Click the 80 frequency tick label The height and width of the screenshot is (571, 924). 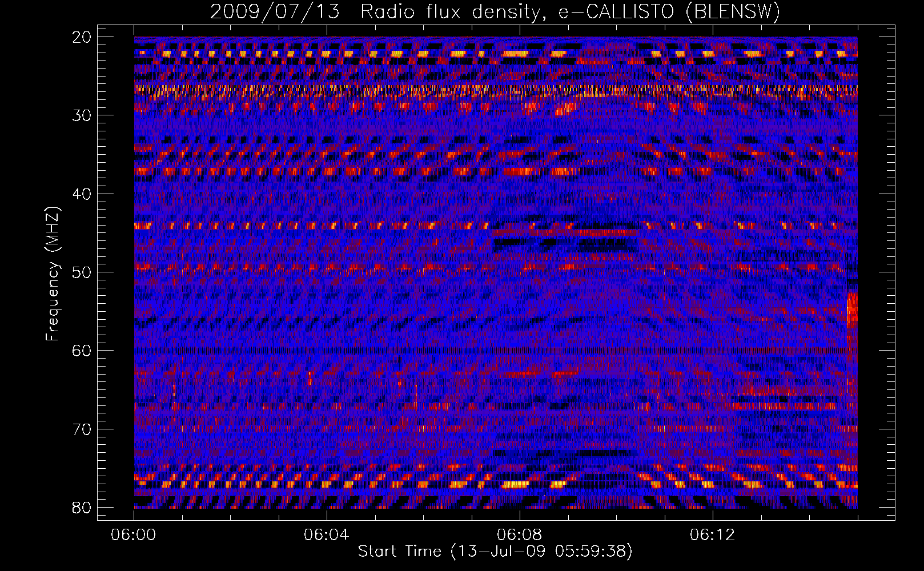[x=82, y=508]
